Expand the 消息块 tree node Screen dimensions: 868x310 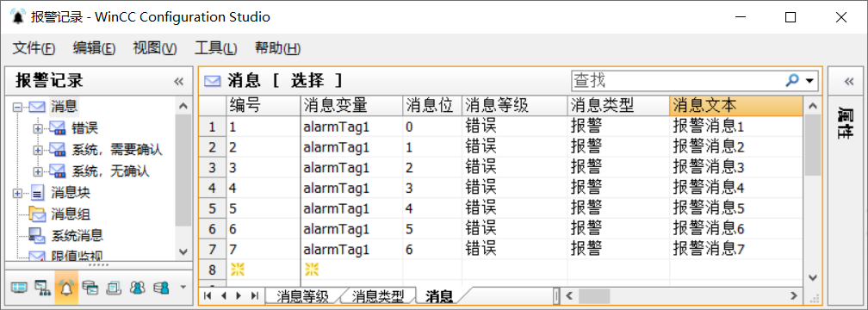click(x=17, y=193)
